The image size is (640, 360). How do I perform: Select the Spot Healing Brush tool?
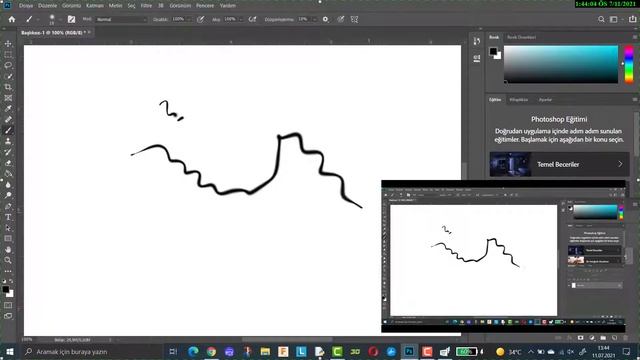coord(8,120)
